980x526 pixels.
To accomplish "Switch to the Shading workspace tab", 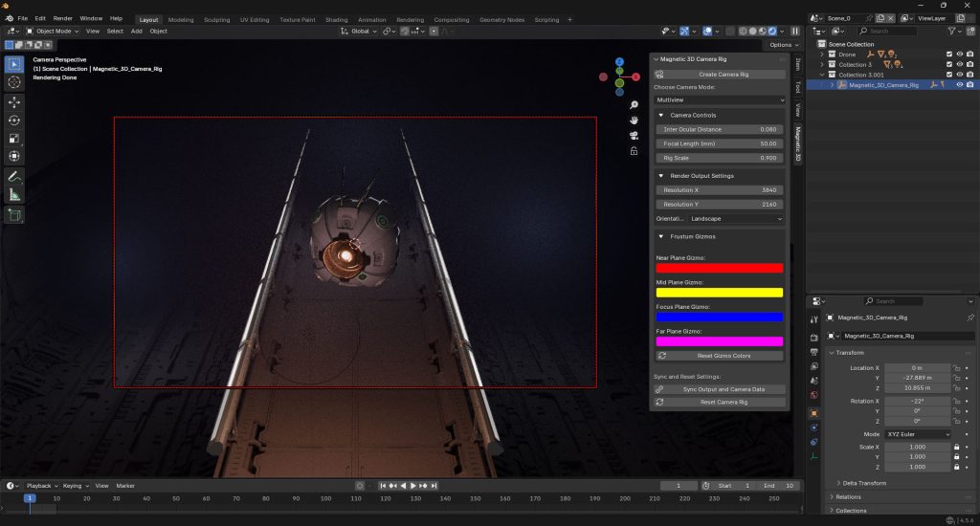I will tap(336, 19).
